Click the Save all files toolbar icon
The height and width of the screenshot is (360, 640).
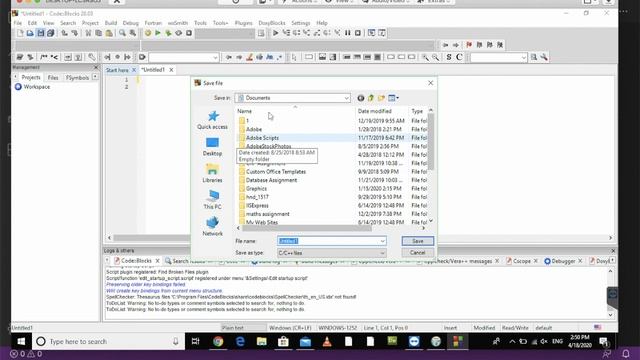(x=51, y=33)
